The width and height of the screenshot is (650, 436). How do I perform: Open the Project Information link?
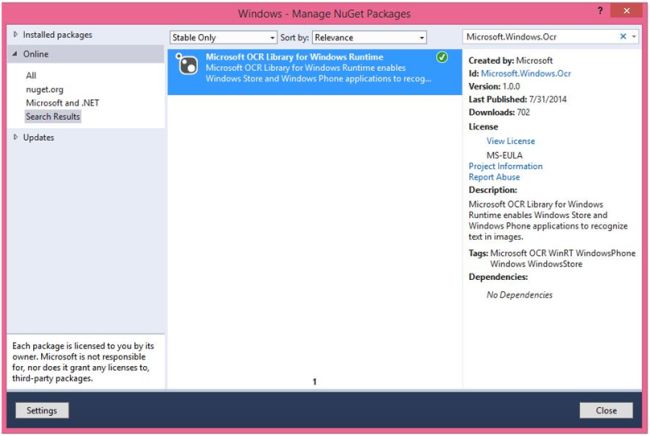pos(505,166)
